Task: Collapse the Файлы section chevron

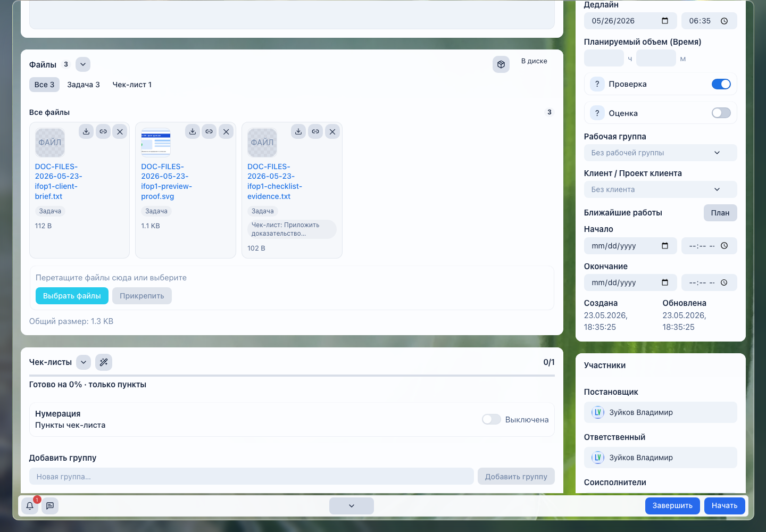Action: click(83, 64)
